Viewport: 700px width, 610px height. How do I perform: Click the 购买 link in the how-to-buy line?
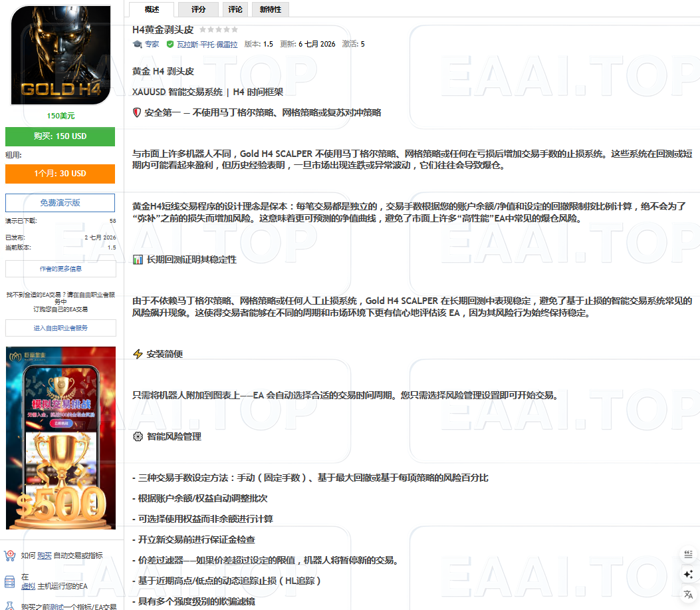point(44,555)
